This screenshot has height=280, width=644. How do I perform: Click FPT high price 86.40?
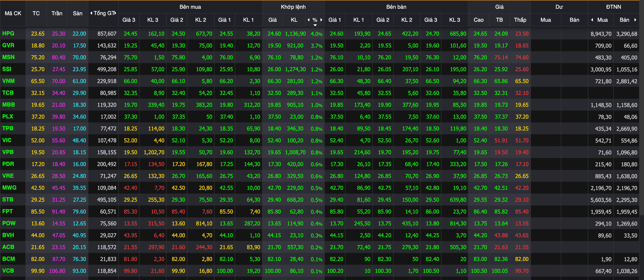[480, 212]
